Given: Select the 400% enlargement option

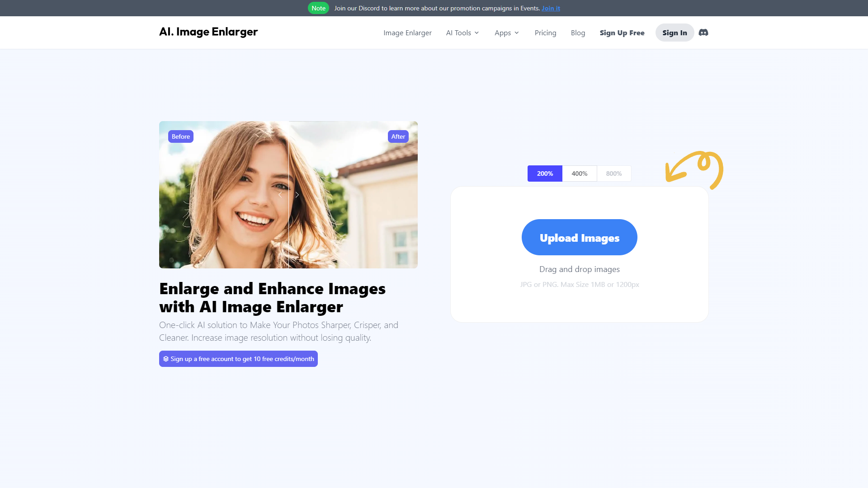Looking at the screenshot, I should pos(579,174).
